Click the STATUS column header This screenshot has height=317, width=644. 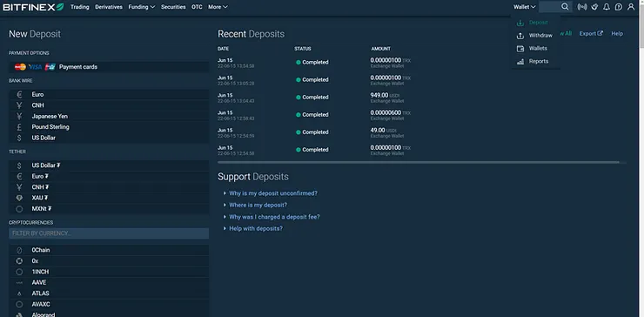[303, 49]
